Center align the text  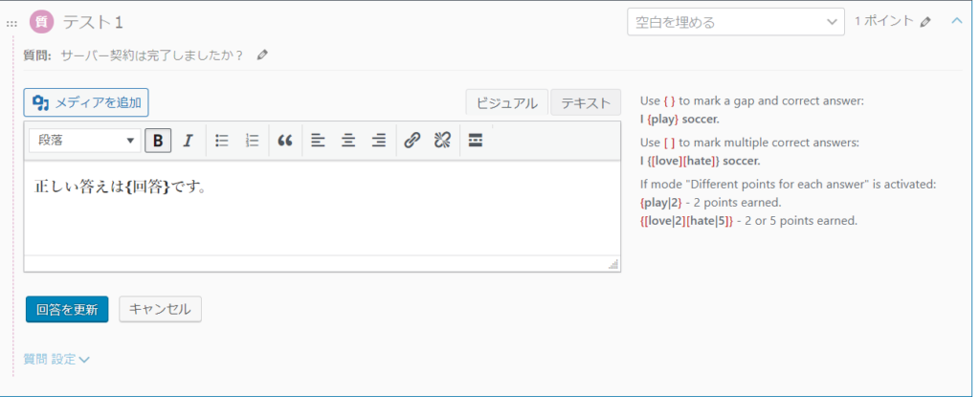pyautogui.click(x=348, y=141)
